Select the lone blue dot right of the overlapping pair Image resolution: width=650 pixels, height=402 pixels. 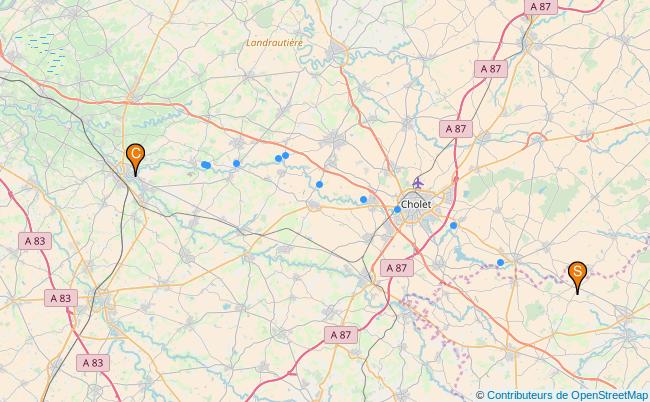[236, 163]
